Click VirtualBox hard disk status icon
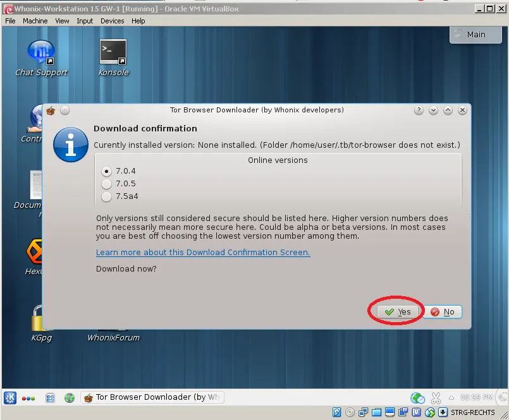The image size is (509, 420). [336, 412]
